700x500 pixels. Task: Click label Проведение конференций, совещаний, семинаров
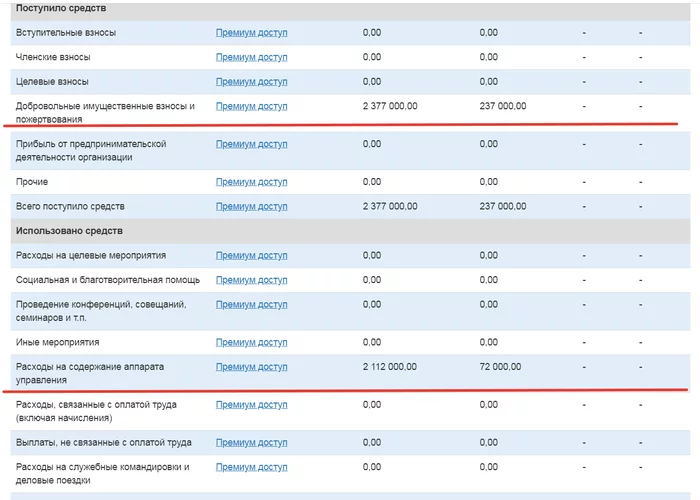coord(101,311)
